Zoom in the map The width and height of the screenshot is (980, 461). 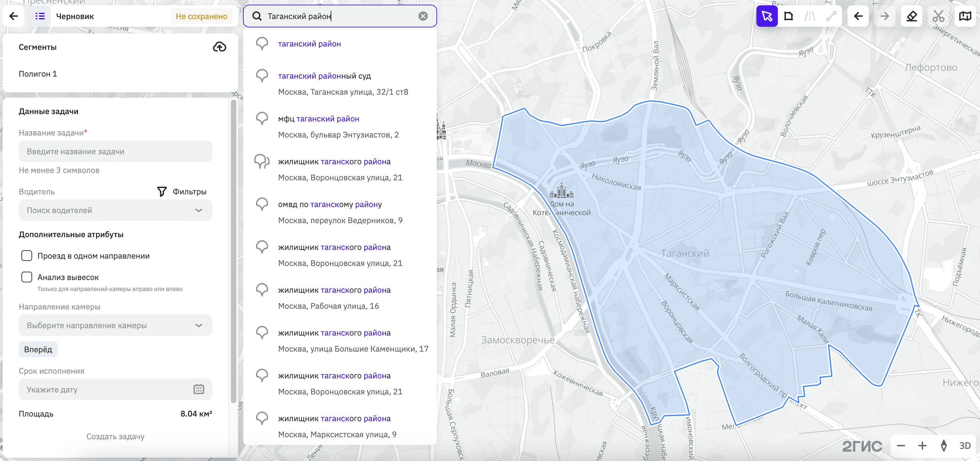point(922,445)
